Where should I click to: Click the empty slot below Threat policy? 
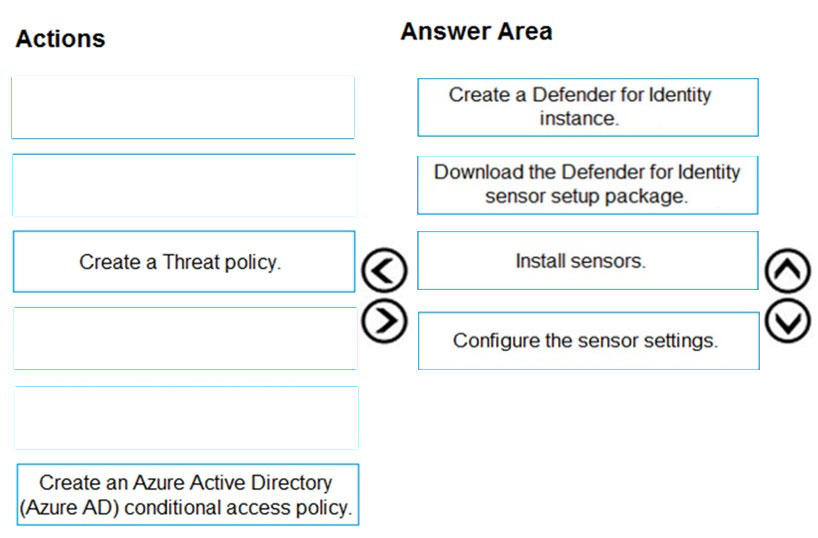coord(185,339)
